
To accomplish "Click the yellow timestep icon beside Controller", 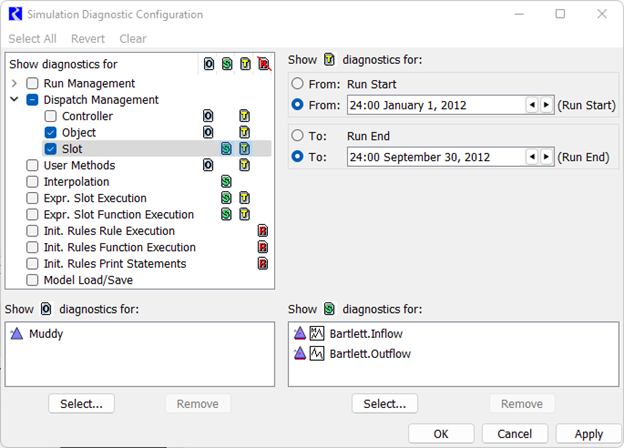I will click(244, 116).
